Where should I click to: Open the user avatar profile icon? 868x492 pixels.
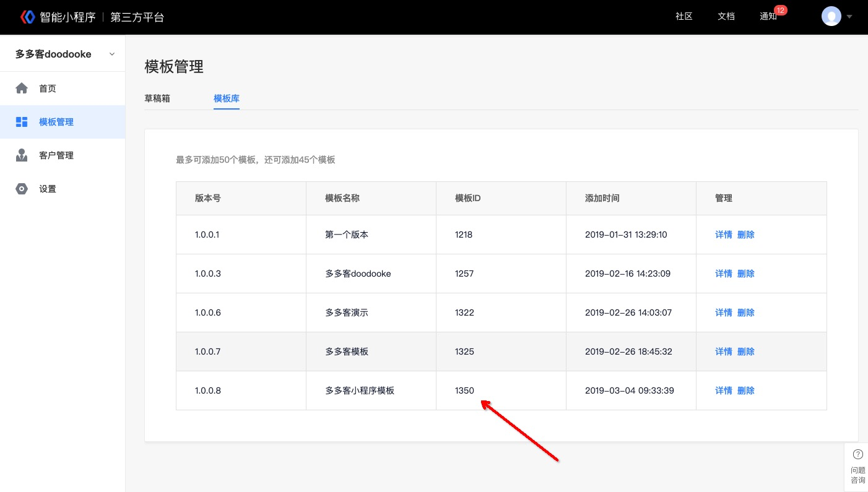(x=831, y=17)
